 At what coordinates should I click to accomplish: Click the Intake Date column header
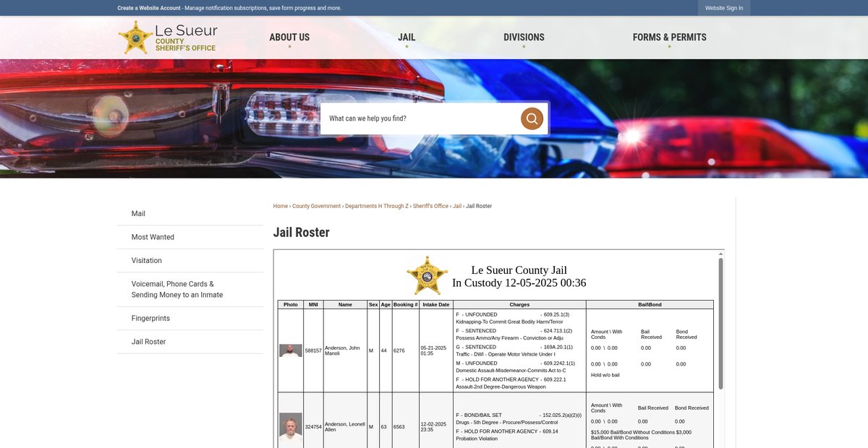436,305
